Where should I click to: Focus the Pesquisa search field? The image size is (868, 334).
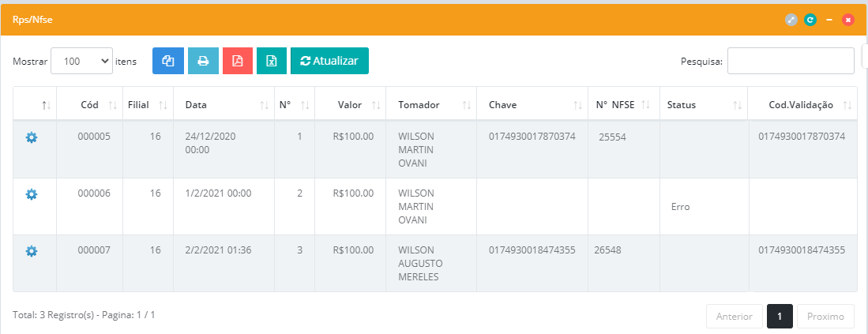790,61
